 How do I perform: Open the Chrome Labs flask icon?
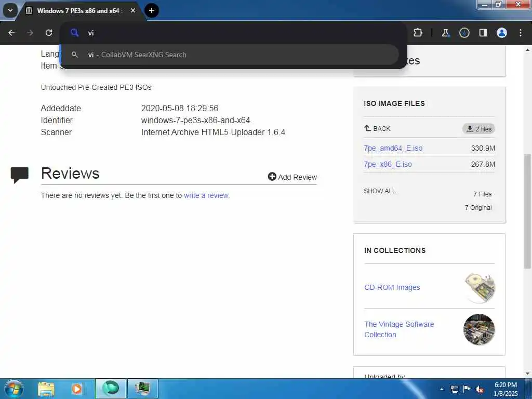445,33
